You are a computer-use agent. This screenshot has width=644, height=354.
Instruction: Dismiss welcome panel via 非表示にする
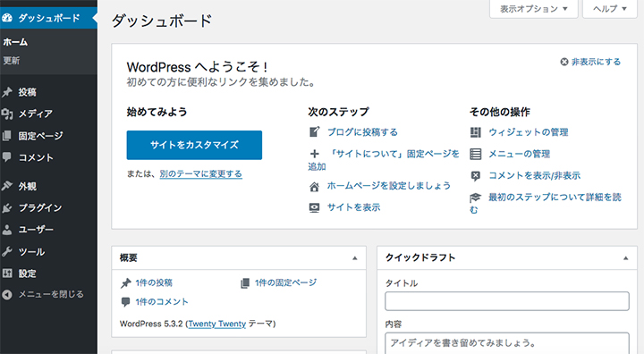point(590,62)
